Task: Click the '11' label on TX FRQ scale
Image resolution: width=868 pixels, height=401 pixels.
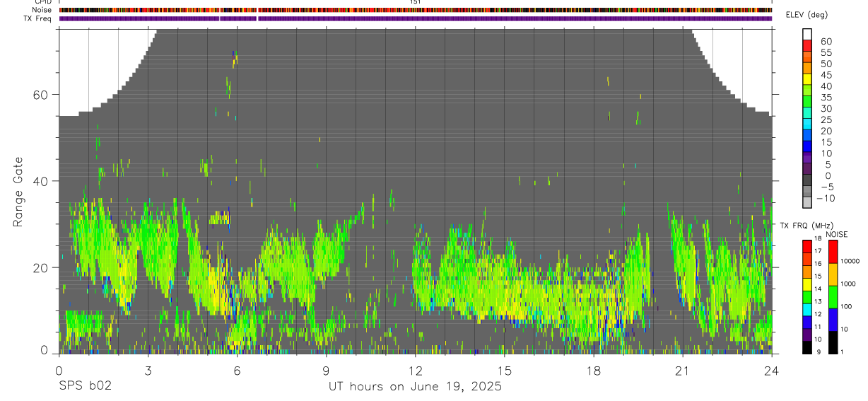Action: (x=816, y=327)
